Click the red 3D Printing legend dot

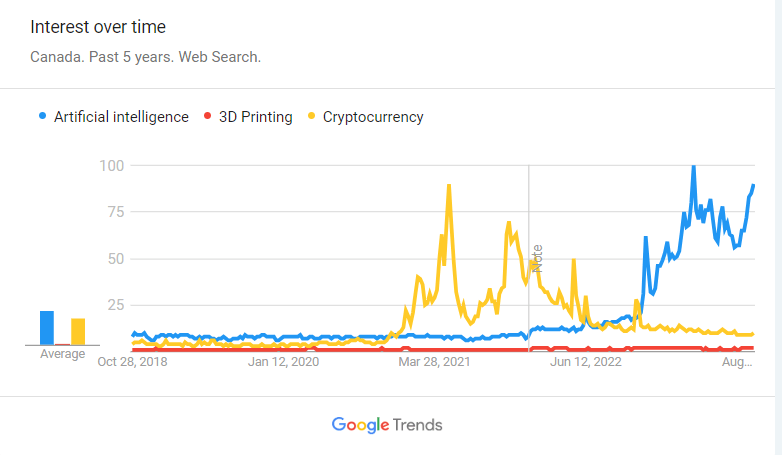[207, 117]
